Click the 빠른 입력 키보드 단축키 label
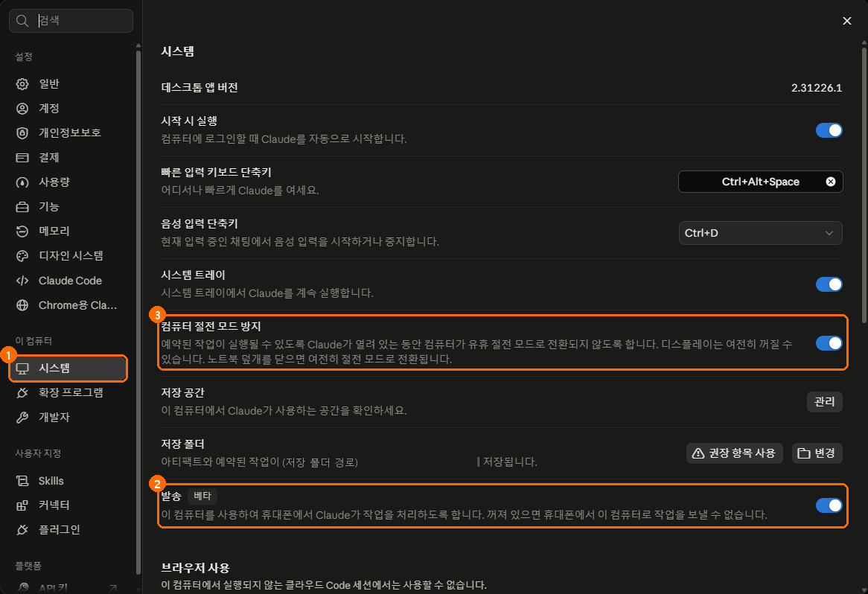Screen dimensions: 868x594 point(216,172)
